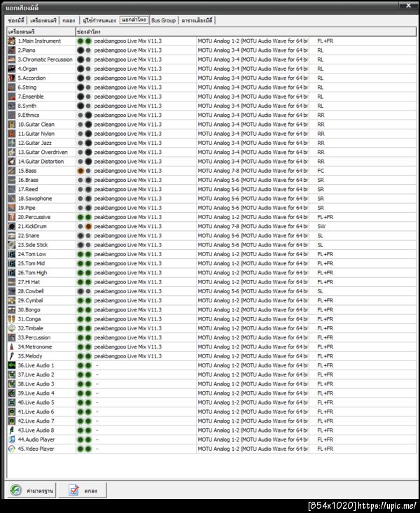Toggle right green dot in Percussive row
This screenshot has height=513, width=420.
point(88,217)
